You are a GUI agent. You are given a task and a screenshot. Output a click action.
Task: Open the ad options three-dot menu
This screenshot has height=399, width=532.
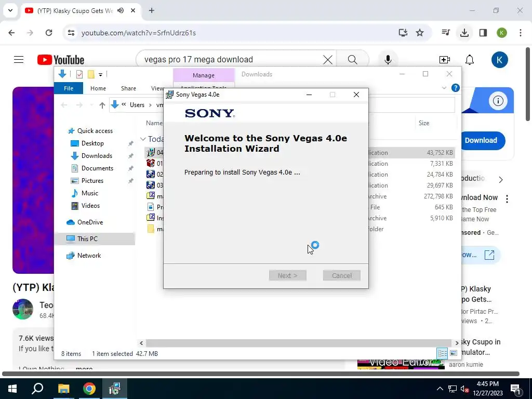coord(507,199)
